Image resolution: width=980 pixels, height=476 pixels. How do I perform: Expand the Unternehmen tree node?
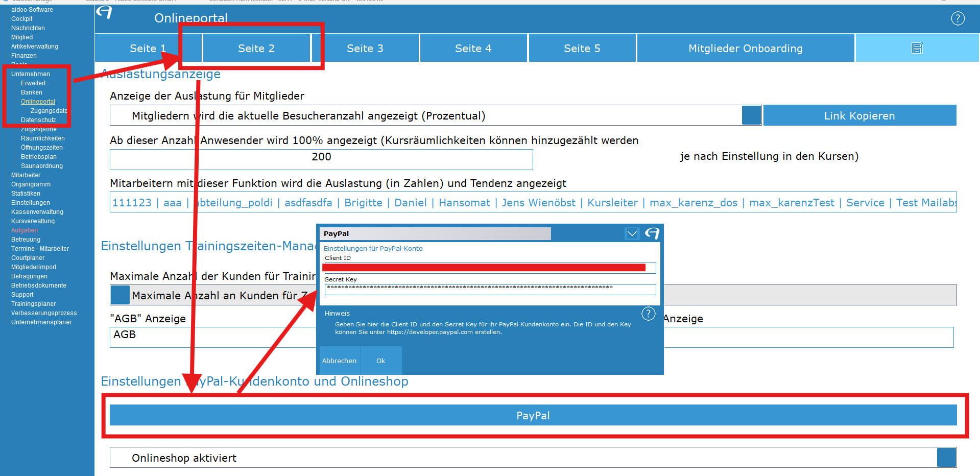(30, 74)
